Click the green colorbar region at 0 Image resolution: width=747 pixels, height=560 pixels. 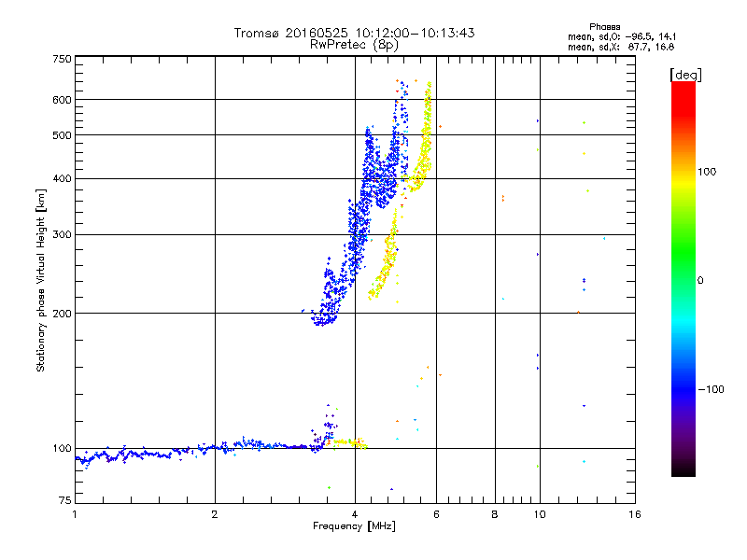[684, 280]
